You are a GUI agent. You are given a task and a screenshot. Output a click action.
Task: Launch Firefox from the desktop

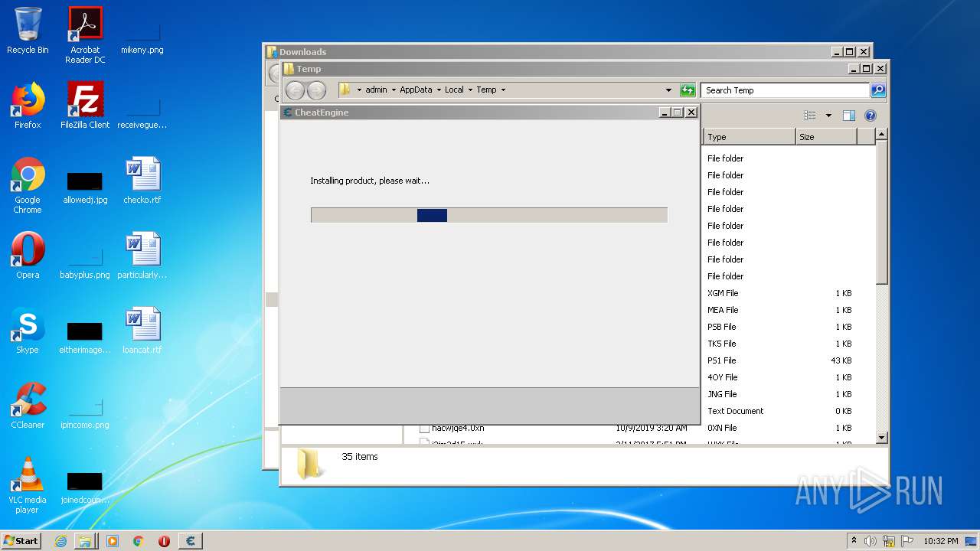click(28, 106)
